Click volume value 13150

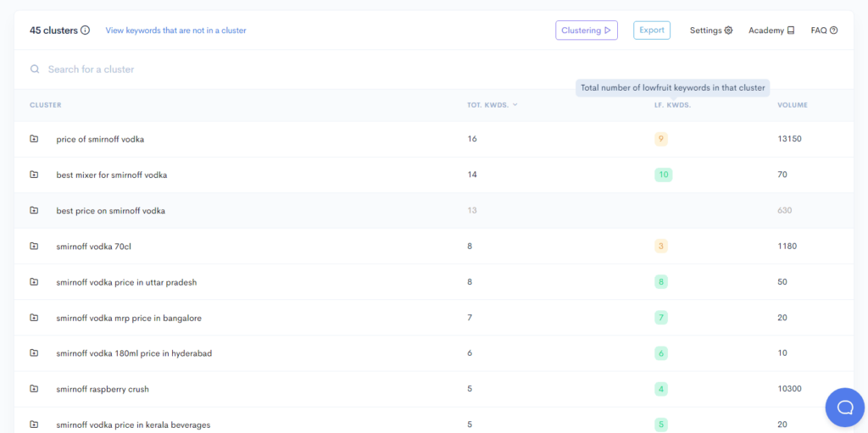[789, 139]
